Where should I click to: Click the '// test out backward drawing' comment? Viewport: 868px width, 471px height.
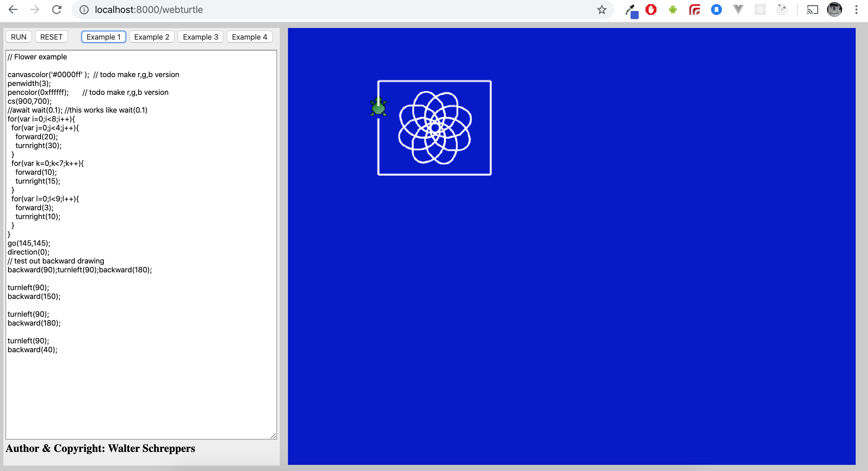[x=56, y=261]
